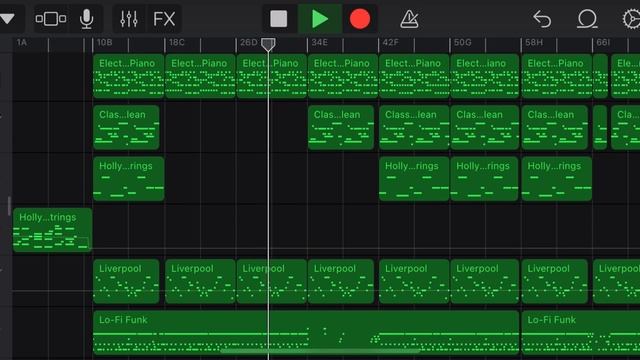This screenshot has height=360, width=640.
Task: Open the instrument via microphone icon
Action: tap(86, 19)
